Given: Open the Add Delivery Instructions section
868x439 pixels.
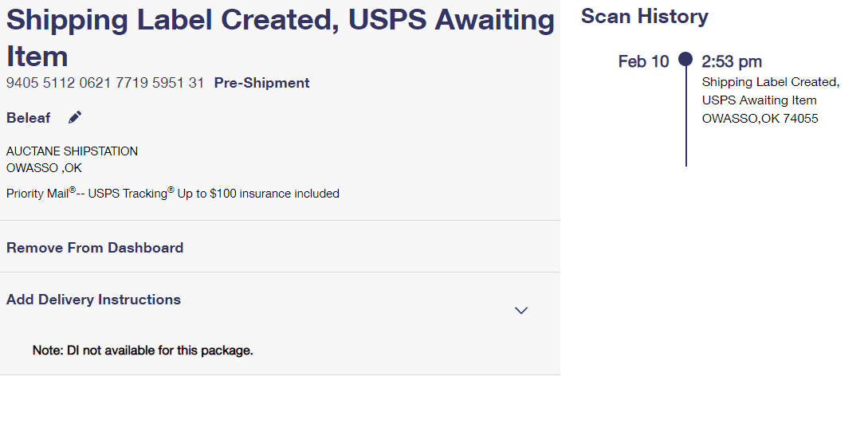Looking at the screenshot, I should 93,300.
